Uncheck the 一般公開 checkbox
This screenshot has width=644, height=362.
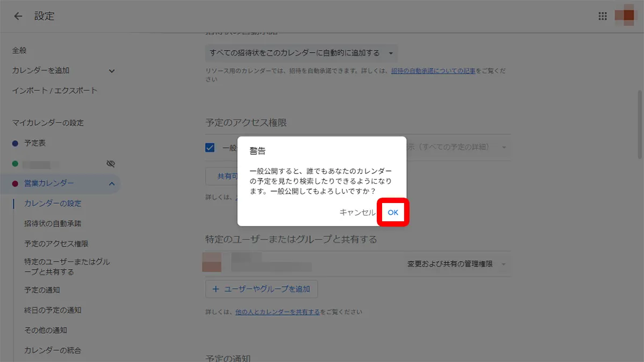pos(209,147)
